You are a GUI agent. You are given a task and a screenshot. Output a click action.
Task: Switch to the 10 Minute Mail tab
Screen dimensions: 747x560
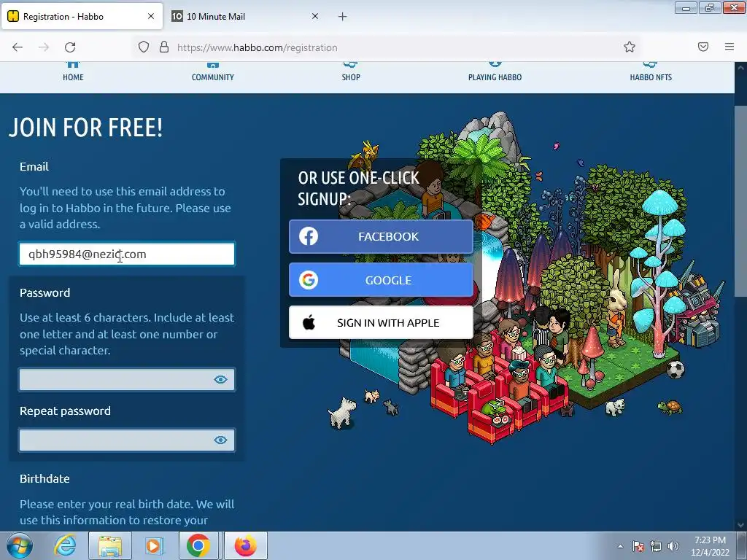[245, 17]
